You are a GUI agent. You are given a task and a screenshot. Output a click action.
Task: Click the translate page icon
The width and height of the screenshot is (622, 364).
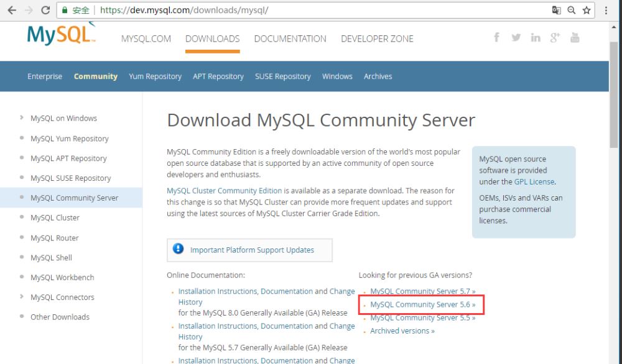pos(557,11)
